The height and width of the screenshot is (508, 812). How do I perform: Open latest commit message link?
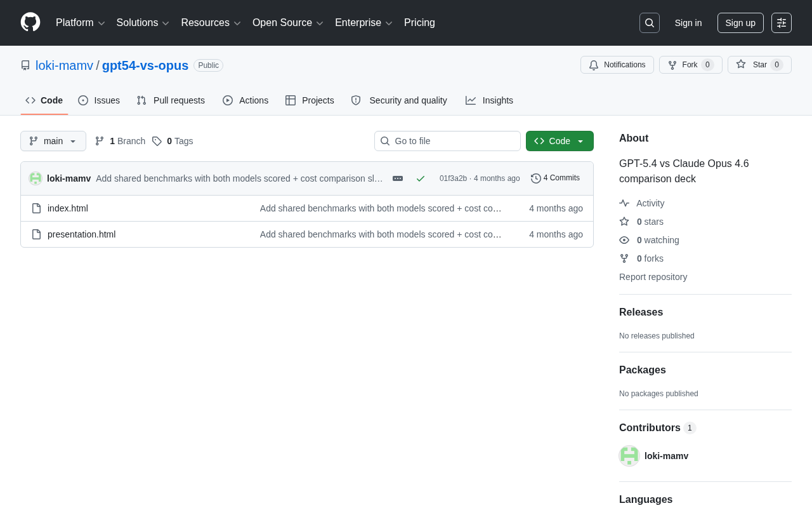pyautogui.click(x=239, y=178)
